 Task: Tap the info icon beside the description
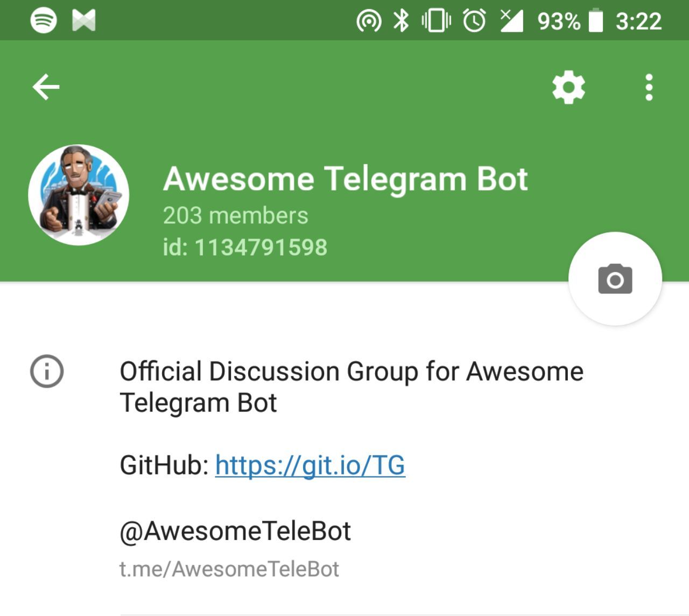(x=47, y=371)
